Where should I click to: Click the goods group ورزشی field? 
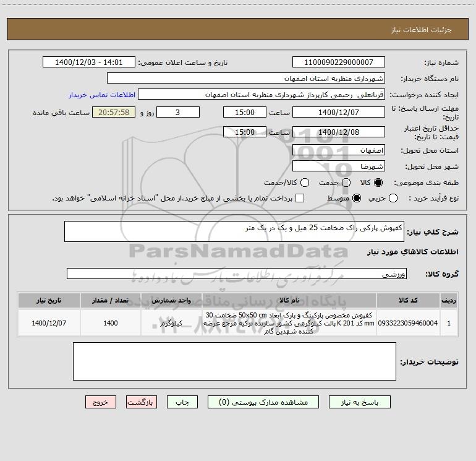click(x=237, y=274)
